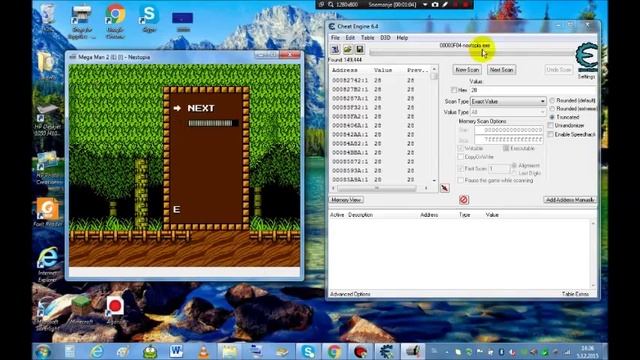The image size is (640, 360).
Task: Toggle the Unrandomizer checkbox
Action: [x=551, y=125]
